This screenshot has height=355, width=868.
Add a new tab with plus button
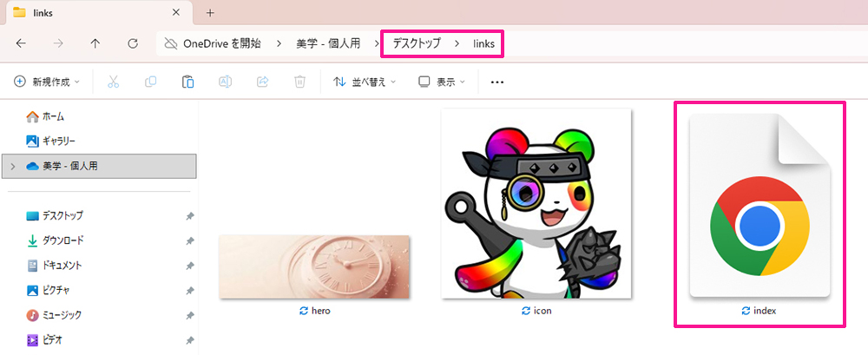coord(210,13)
